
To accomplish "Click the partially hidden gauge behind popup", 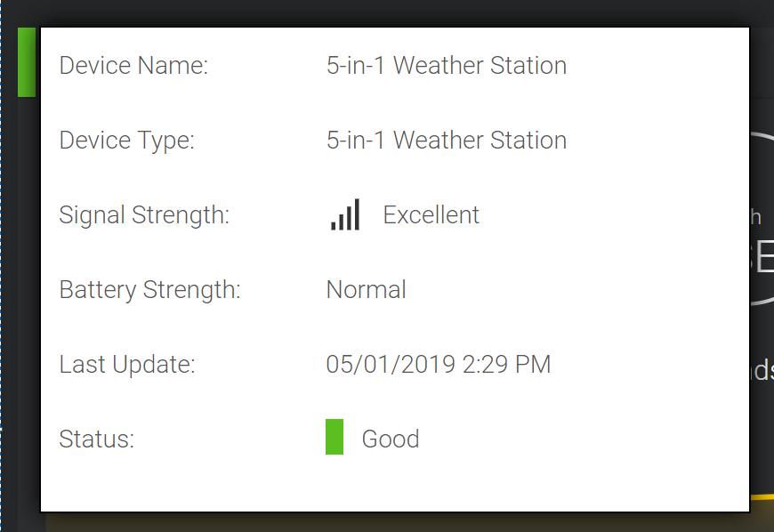I will tap(762, 218).
